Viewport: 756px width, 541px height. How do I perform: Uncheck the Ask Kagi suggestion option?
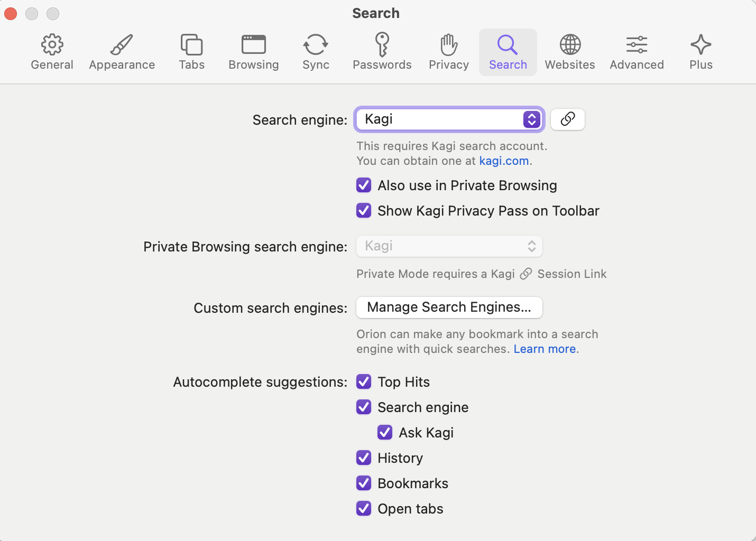(385, 433)
